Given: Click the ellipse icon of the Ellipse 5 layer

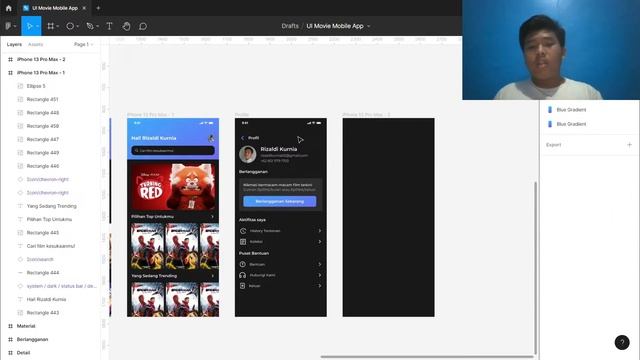Looking at the screenshot, I should coord(20,86).
